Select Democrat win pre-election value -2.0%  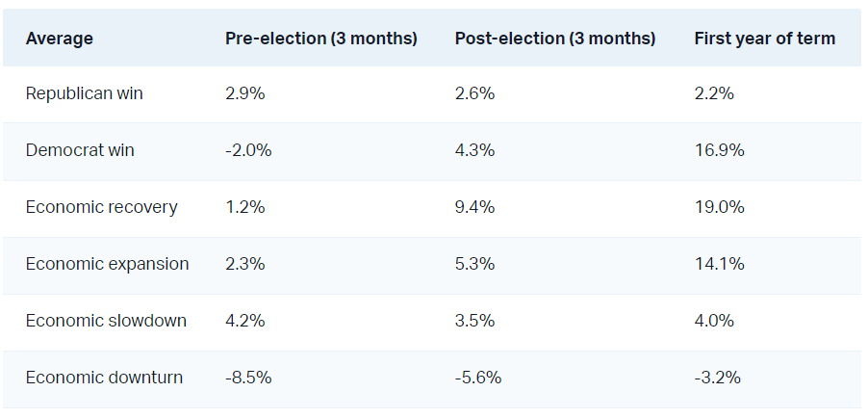click(x=248, y=150)
